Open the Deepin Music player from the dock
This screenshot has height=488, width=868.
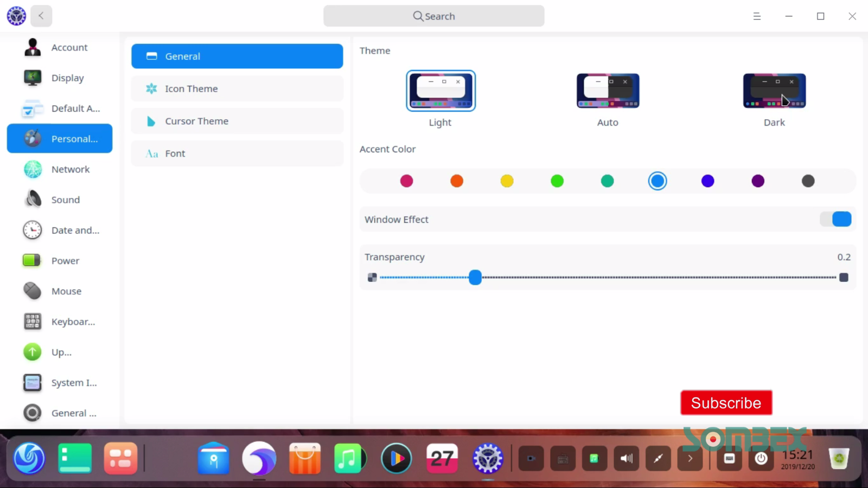(x=350, y=458)
